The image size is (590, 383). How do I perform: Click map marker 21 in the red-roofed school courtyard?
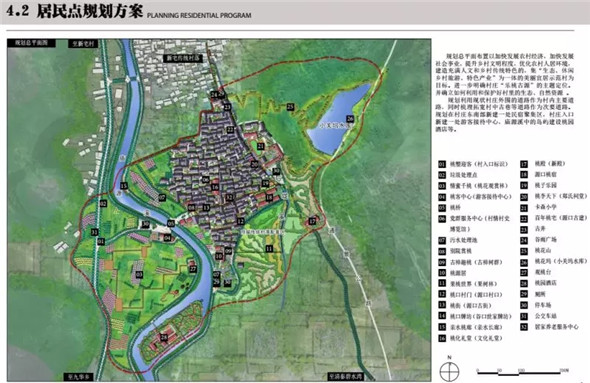pyautogui.click(x=261, y=146)
